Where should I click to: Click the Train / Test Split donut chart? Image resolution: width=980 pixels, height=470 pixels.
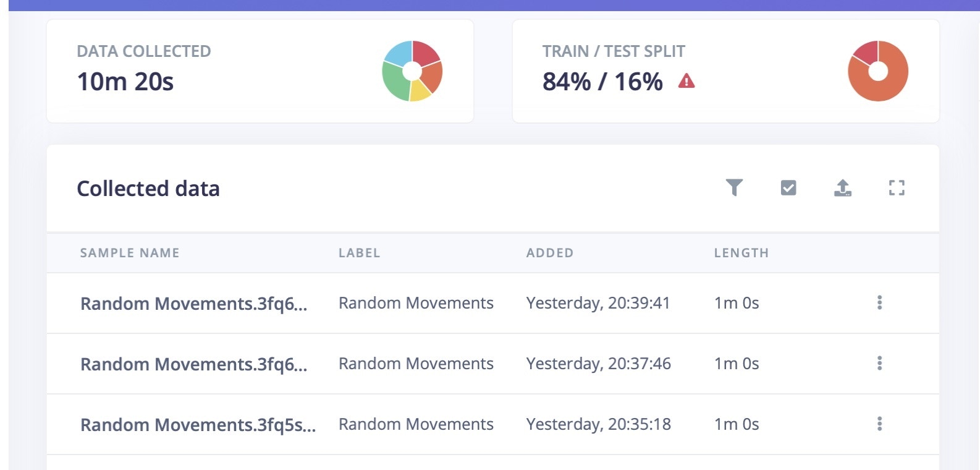pyautogui.click(x=878, y=71)
